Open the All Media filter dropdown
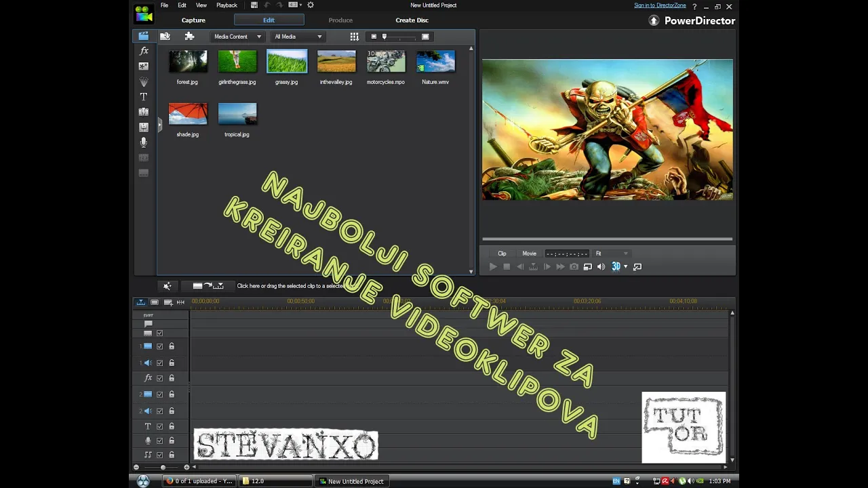Viewport: 868px width, 488px height. [298, 37]
